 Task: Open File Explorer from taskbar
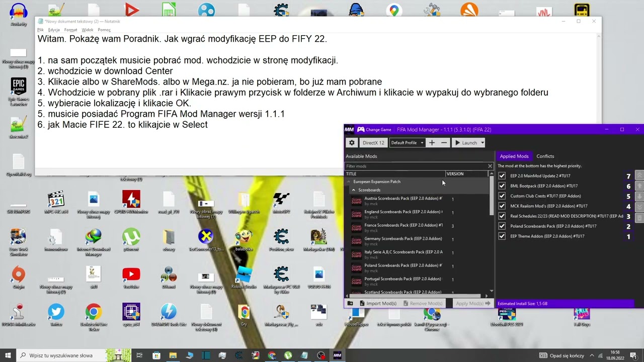point(173,355)
